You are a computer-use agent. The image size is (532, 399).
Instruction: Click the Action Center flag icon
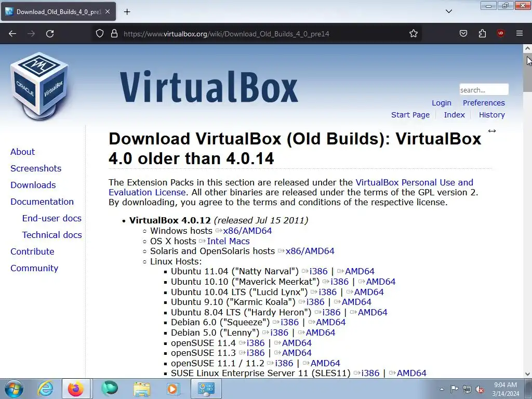(454, 389)
